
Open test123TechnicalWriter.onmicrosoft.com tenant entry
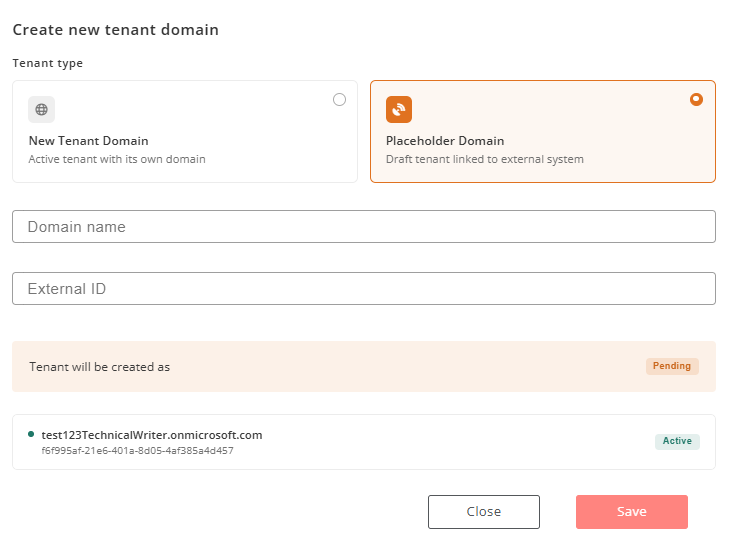point(364,442)
